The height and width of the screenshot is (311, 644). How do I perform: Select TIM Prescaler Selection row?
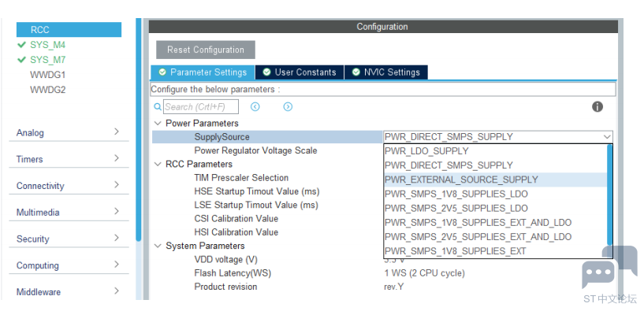(x=241, y=178)
